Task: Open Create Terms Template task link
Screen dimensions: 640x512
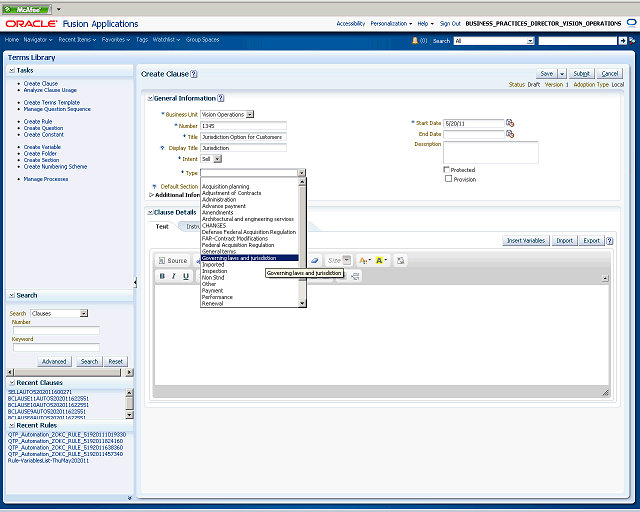Action: (x=52, y=102)
